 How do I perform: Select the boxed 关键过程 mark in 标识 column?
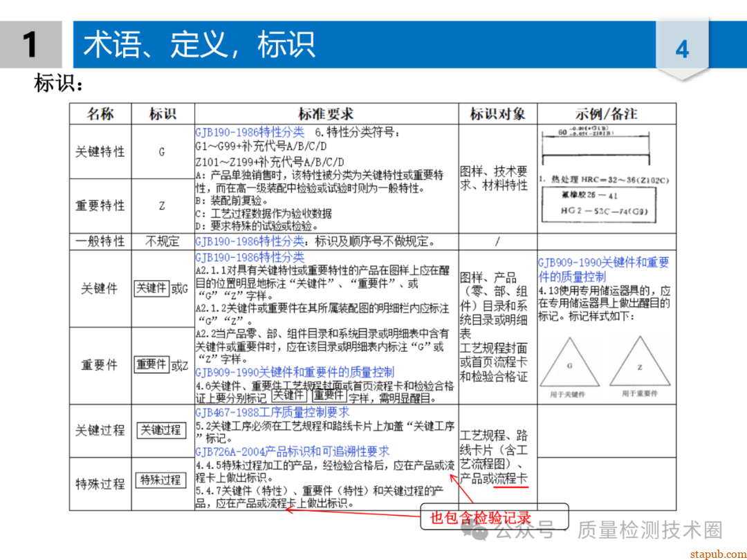coord(160,430)
